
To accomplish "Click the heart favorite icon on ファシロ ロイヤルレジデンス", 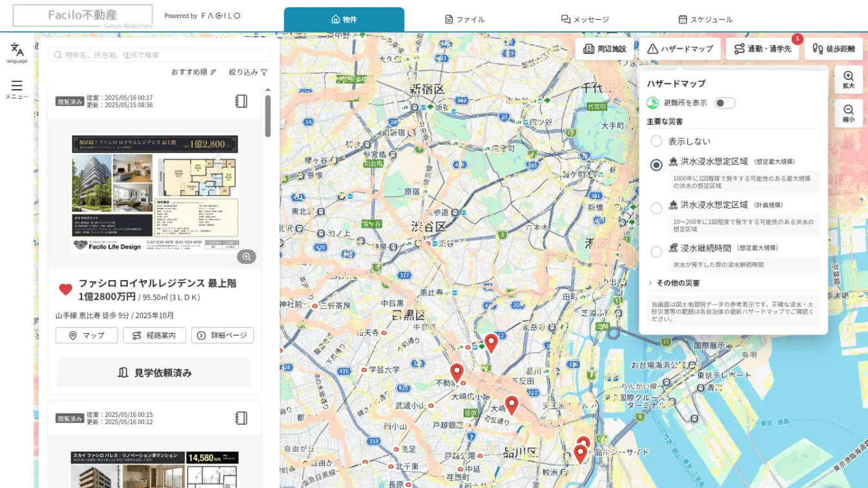I will coord(65,290).
